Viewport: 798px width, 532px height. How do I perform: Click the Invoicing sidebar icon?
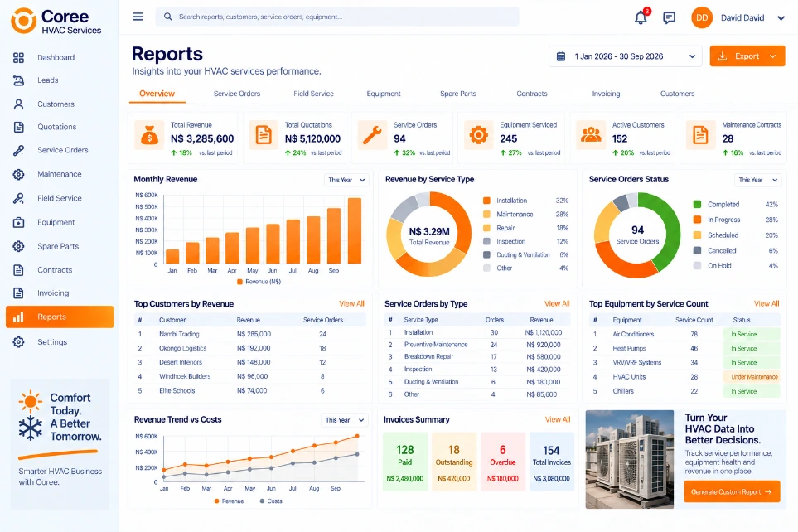pos(18,293)
